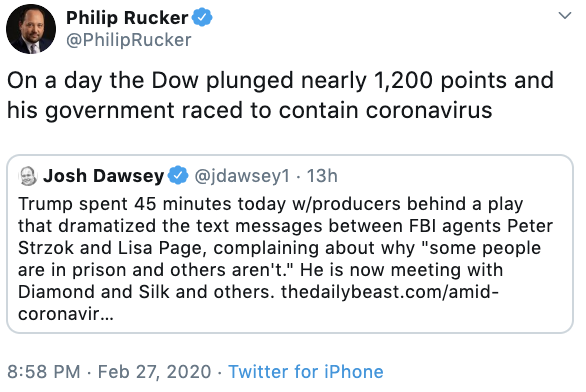Image resolution: width=586 pixels, height=392 pixels.
Task: Click the quoted tweet's first line about Trump
Action: click(271, 204)
